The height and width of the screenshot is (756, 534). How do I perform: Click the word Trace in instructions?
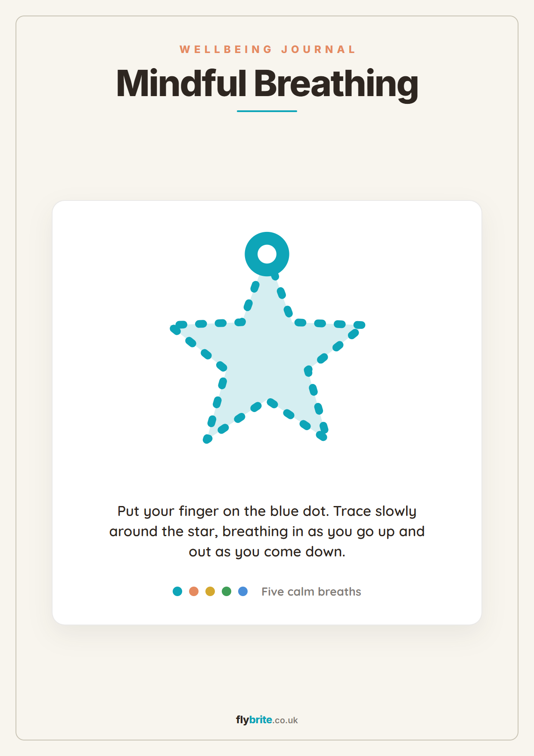pos(352,511)
